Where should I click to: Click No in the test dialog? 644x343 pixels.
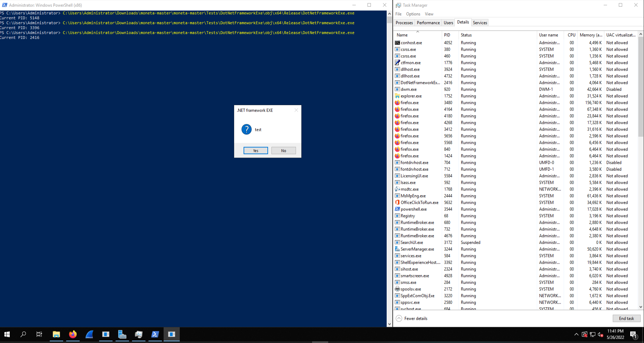click(284, 151)
